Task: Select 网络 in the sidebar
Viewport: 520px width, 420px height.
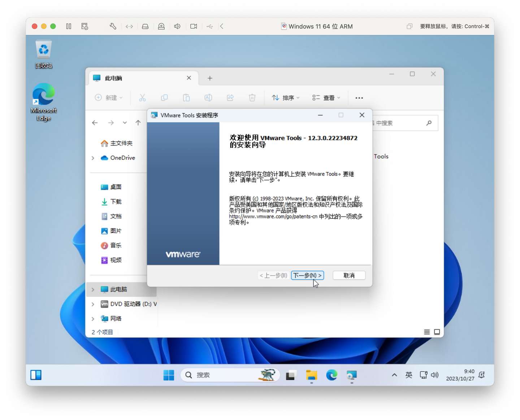Action: click(111, 319)
